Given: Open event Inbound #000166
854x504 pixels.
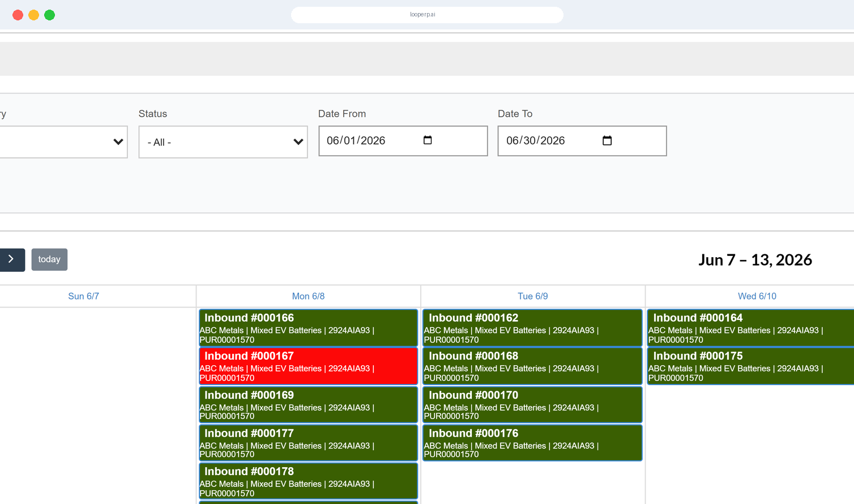Looking at the screenshot, I should pos(309,328).
